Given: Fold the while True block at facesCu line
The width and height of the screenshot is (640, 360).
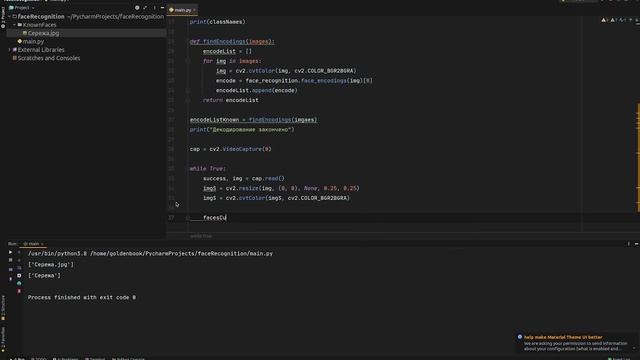Looking at the screenshot, I should (x=188, y=218).
